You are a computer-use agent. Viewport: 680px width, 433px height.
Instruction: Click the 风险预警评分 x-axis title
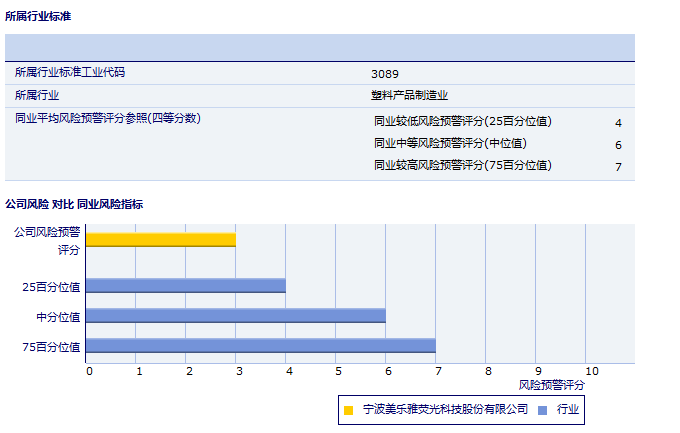552,384
